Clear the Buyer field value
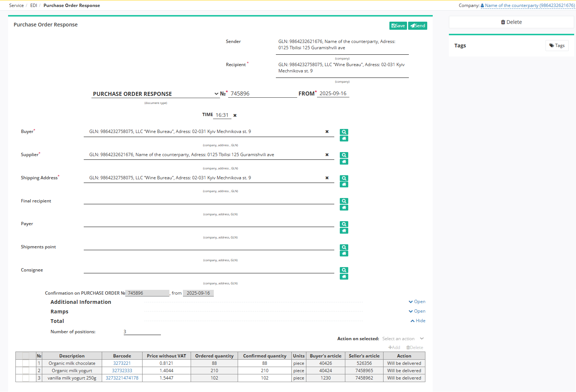 coord(327,132)
